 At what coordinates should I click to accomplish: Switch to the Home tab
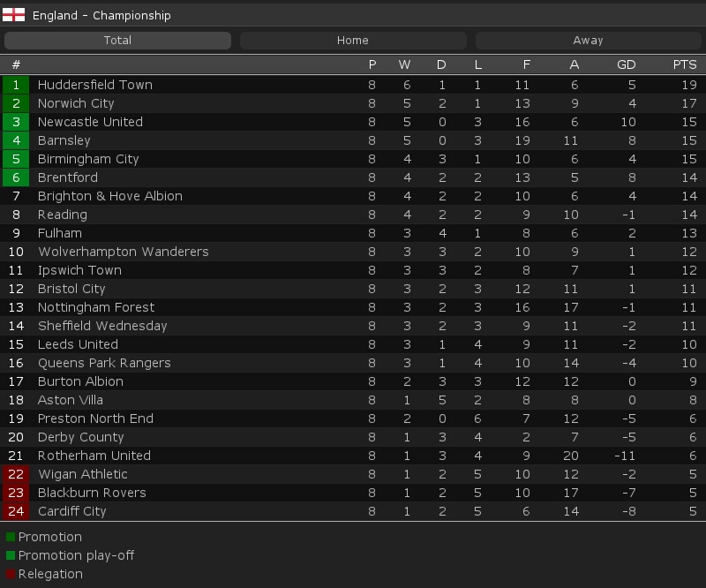click(x=353, y=40)
